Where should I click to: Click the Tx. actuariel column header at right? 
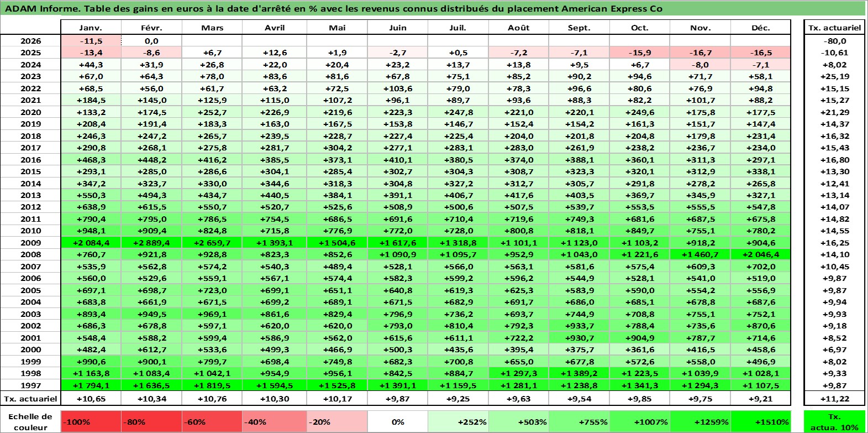click(835, 28)
